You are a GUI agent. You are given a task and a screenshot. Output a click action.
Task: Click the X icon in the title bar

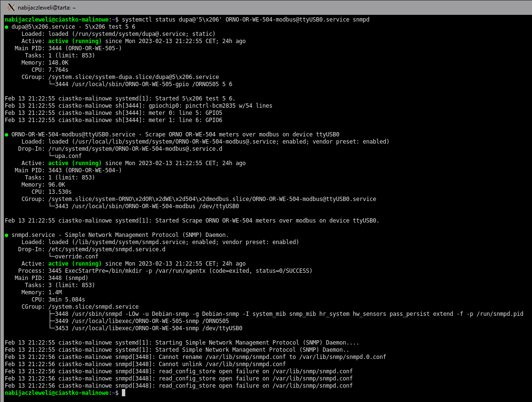(x=11, y=7)
